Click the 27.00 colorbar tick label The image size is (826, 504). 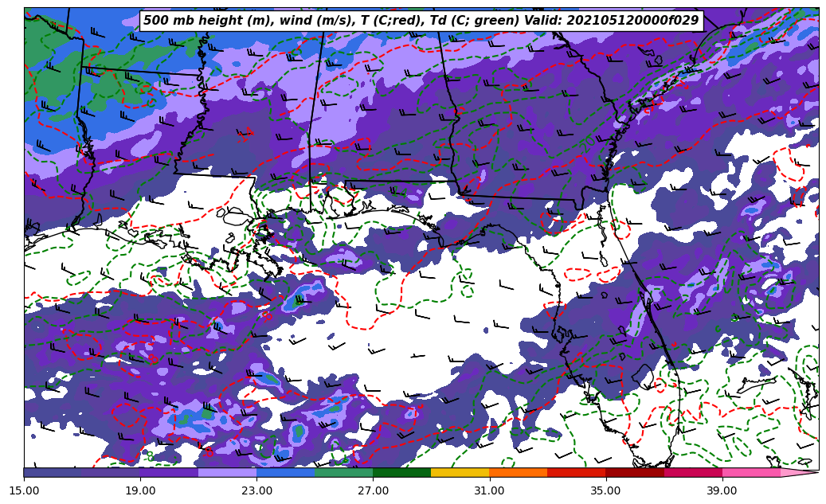point(373,490)
